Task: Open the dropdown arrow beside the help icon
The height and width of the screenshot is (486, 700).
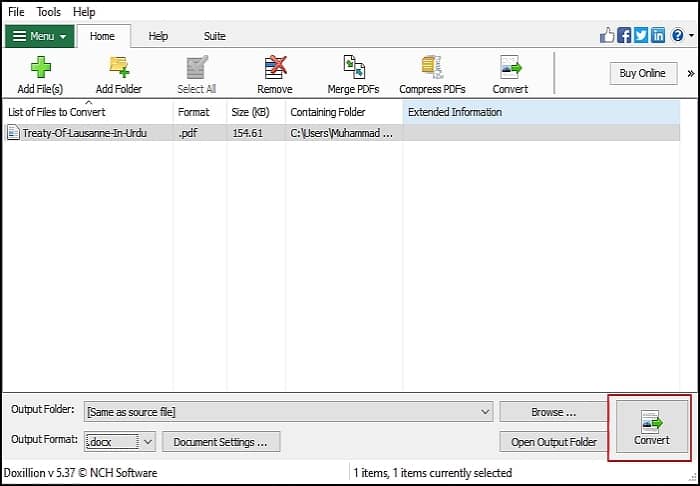Action: tap(692, 36)
